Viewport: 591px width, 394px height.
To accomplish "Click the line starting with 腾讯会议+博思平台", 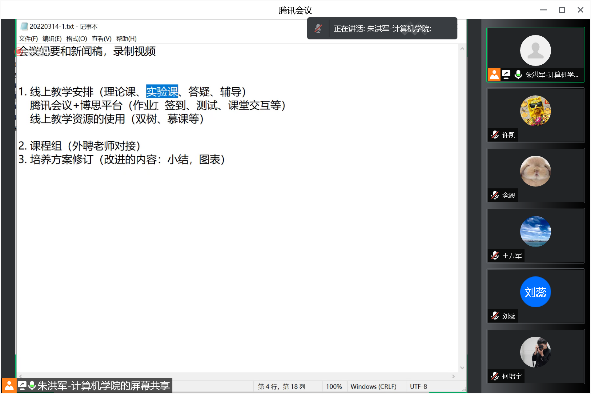I will pyautogui.click(x=158, y=106).
